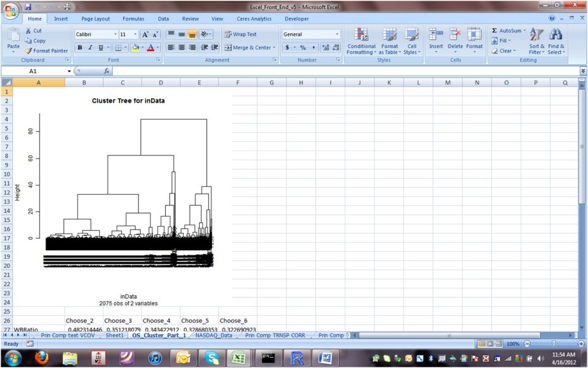Decrease font size with Shrink Font
Image resolution: width=588 pixels, height=368 pixels.
[155, 34]
